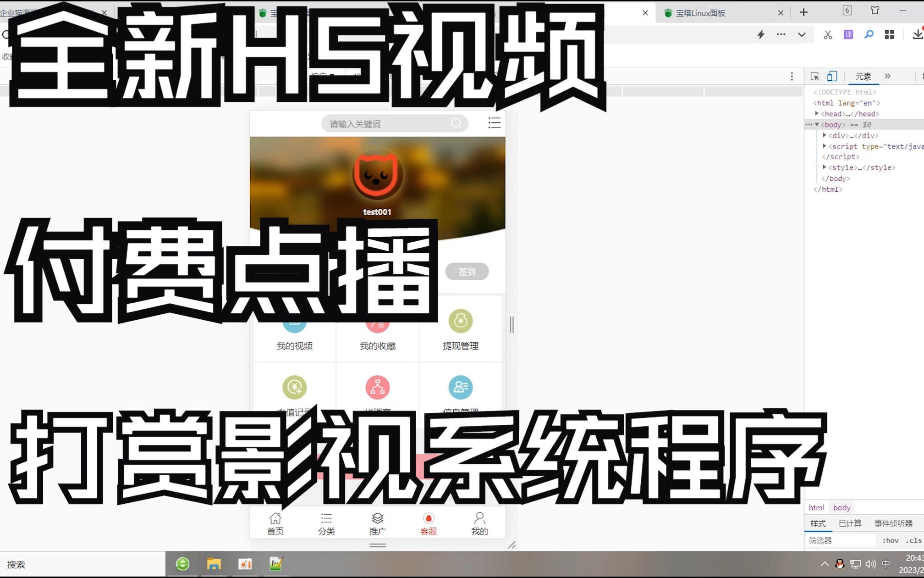Toggle DevTools device toolbar icon

(832, 76)
